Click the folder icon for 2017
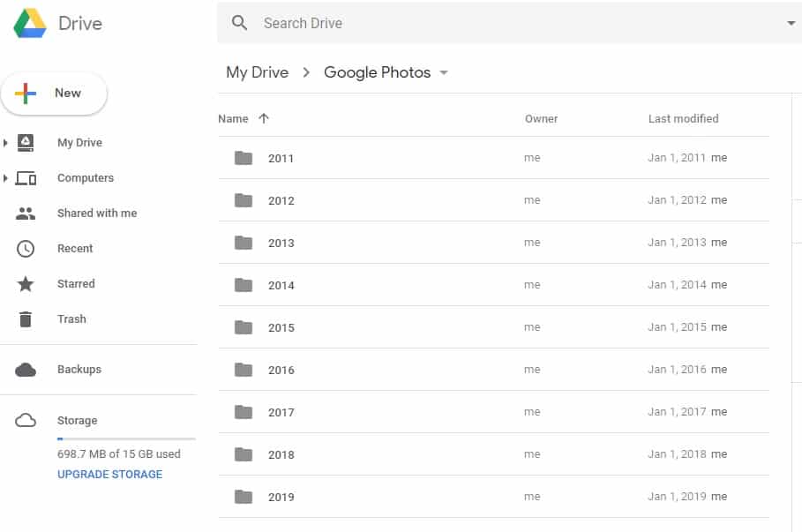 pos(244,412)
